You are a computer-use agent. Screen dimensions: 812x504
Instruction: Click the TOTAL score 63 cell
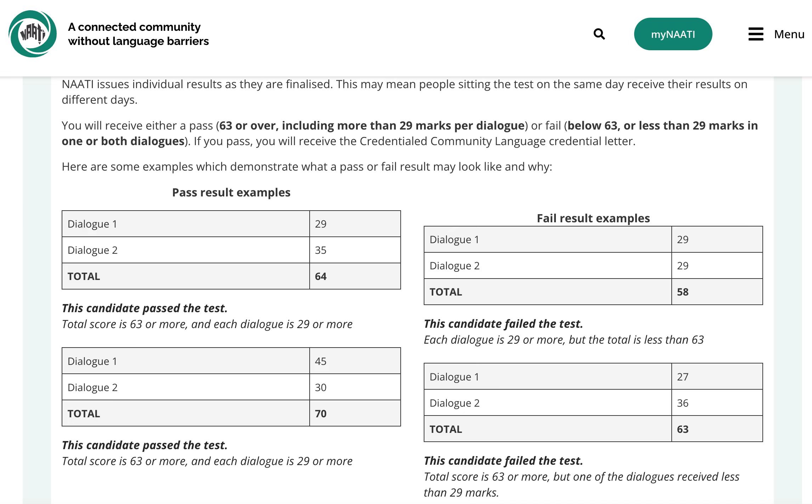tap(717, 429)
